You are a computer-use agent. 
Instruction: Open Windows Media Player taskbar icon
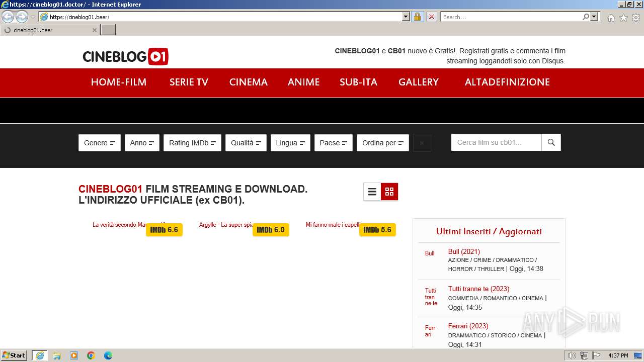74,355
